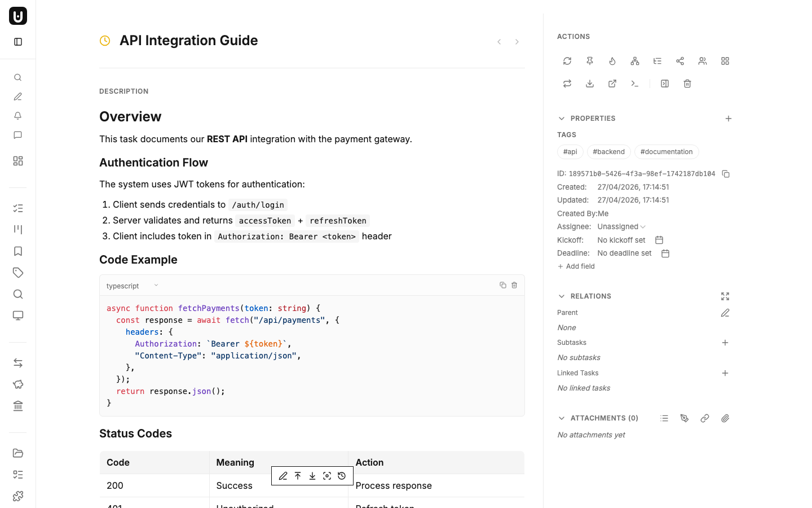Click the share icon in the Actions panel
The image size is (812, 508).
tap(680, 61)
